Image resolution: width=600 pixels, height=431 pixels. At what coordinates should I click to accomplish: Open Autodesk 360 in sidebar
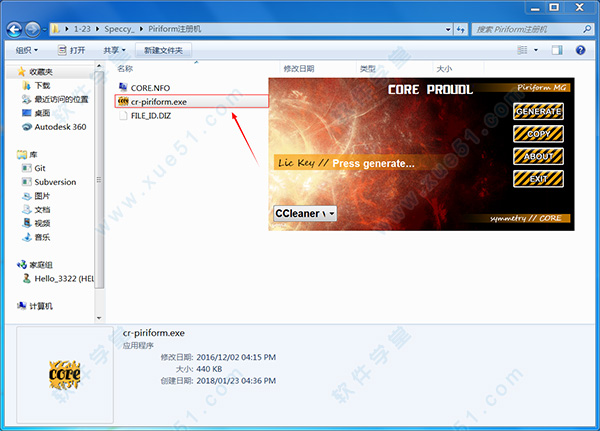60,127
